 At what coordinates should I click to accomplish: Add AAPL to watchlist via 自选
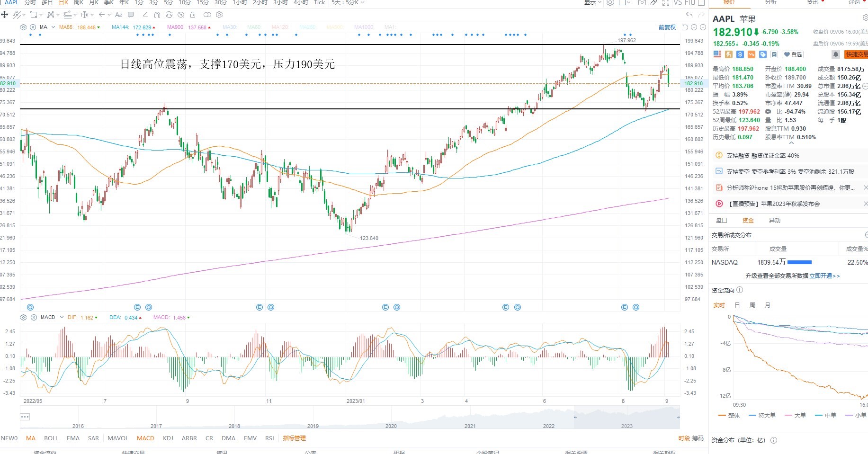click(793, 54)
